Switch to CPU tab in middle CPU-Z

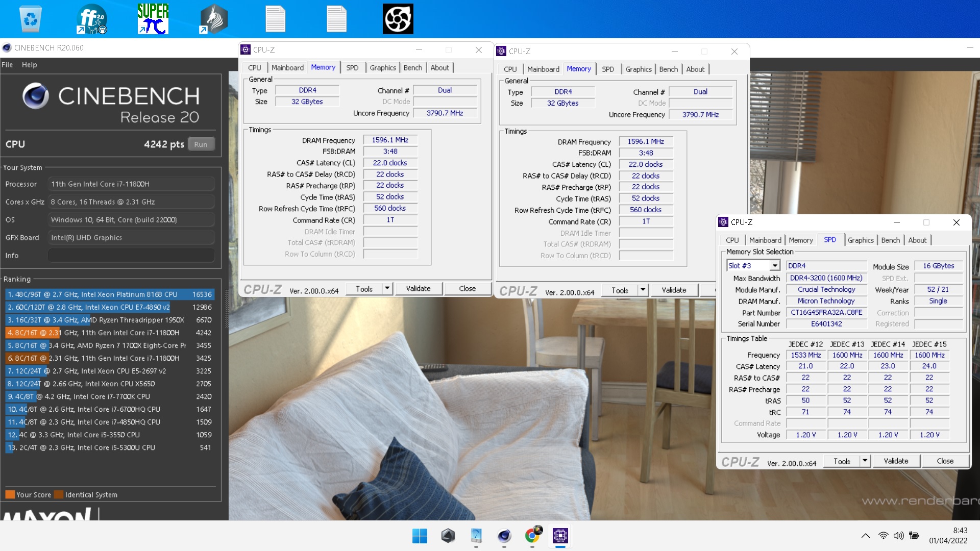510,69
